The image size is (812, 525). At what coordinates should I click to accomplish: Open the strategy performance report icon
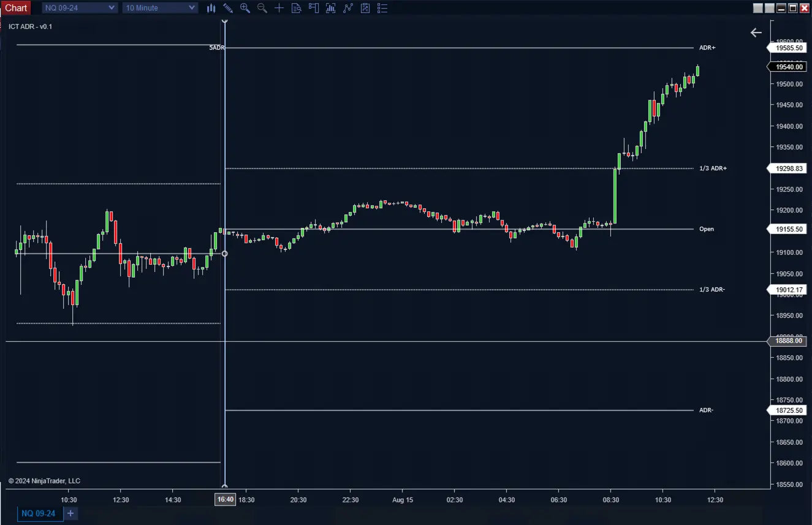pyautogui.click(x=365, y=8)
